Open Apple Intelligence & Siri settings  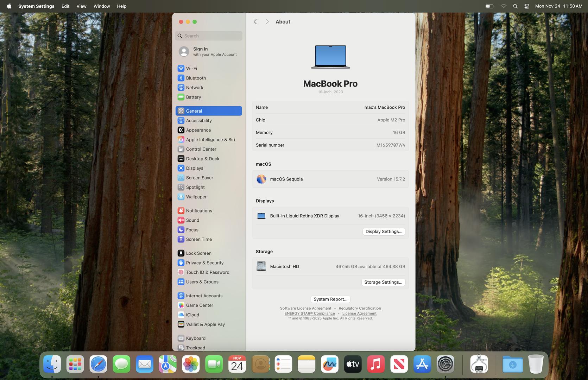[210, 139]
